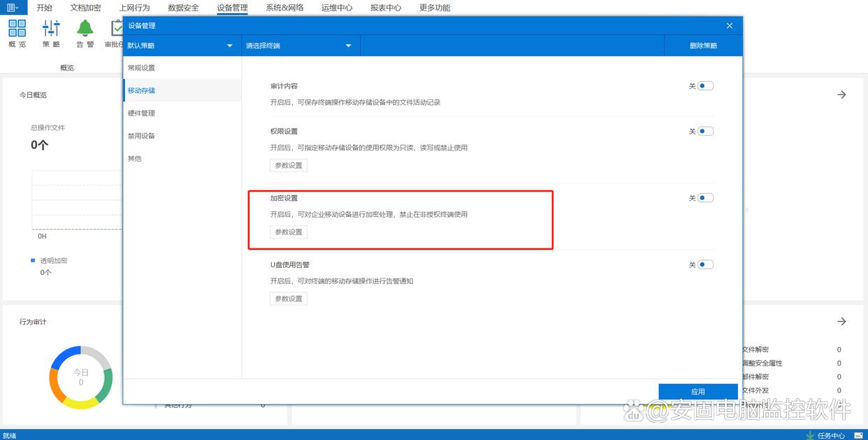Click the 删除策略 button
This screenshot has width=868, height=440.
(x=703, y=45)
